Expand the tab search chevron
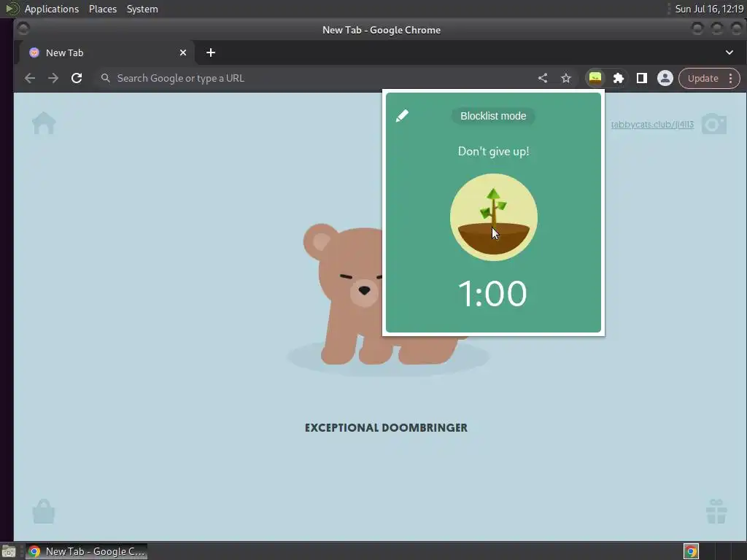Image resolution: width=747 pixels, height=560 pixels. click(729, 52)
